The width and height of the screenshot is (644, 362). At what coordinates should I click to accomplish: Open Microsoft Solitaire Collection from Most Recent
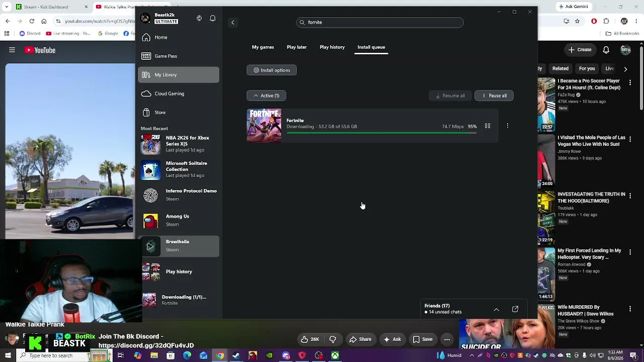click(x=180, y=169)
